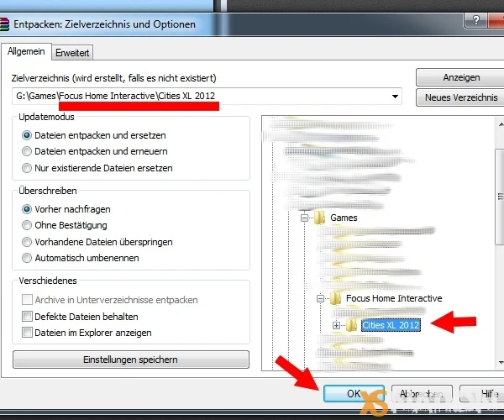Click the Cities XL 2012 folder icon
Image resolution: width=504 pixels, height=420 pixels.
coord(351,325)
